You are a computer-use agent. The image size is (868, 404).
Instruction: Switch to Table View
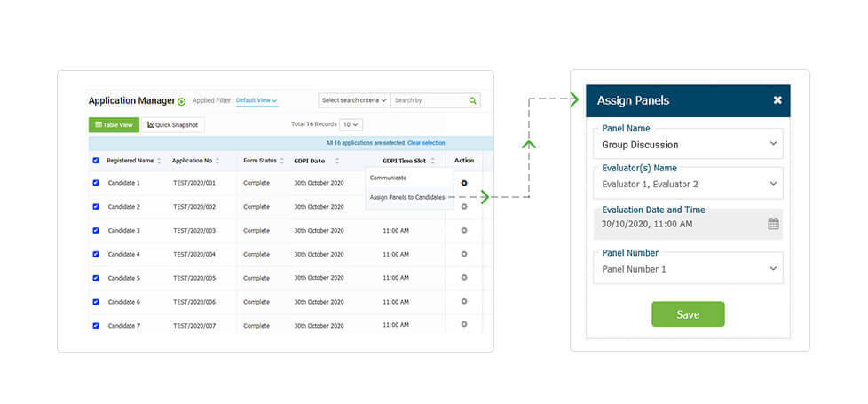point(114,125)
